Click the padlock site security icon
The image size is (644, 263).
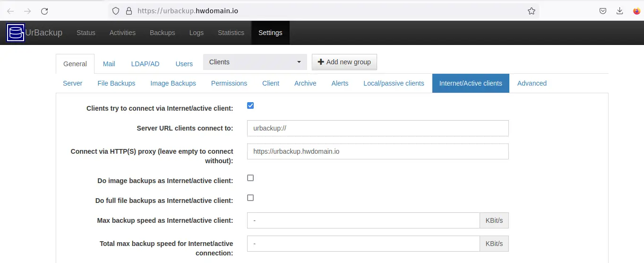[x=128, y=11]
